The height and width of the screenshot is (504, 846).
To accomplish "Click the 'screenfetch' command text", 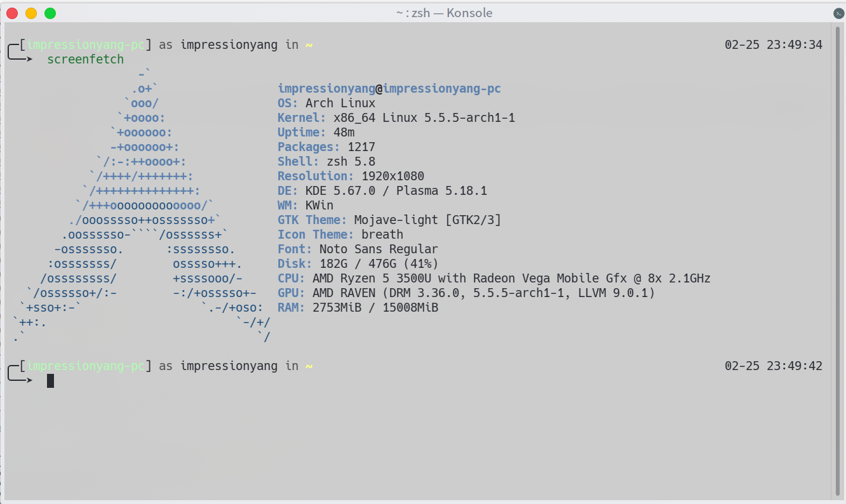I will [x=86, y=60].
